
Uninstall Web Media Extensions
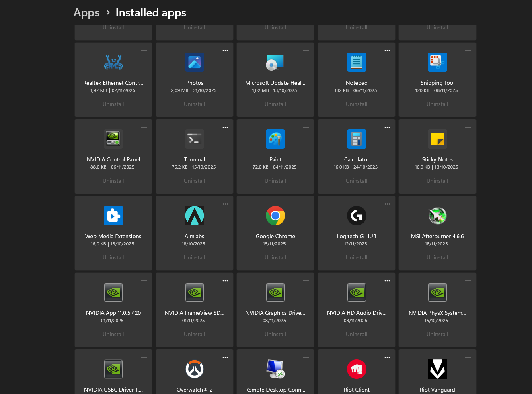coord(113,257)
